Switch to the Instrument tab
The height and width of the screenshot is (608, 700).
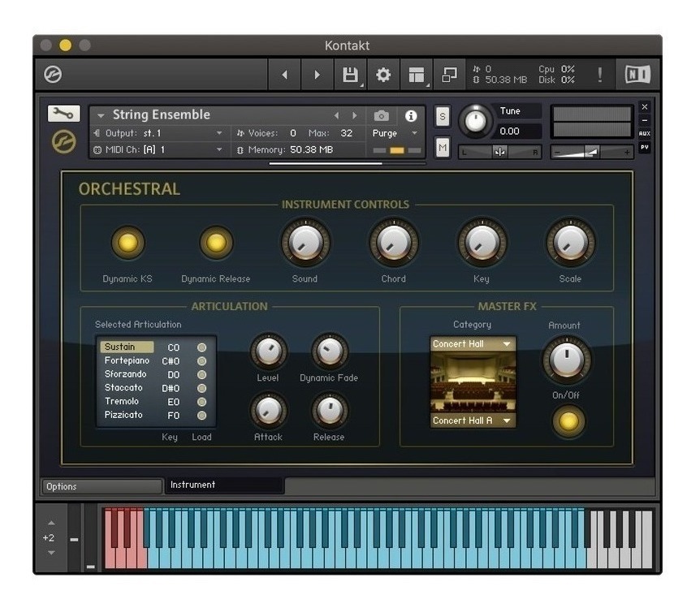pyautogui.click(x=225, y=485)
